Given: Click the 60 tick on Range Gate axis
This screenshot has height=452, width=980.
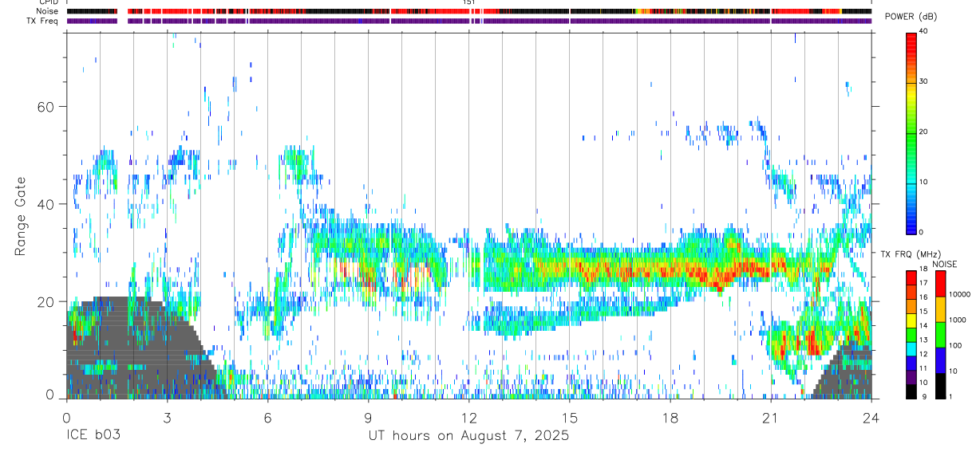Looking at the screenshot, I should [x=47, y=107].
